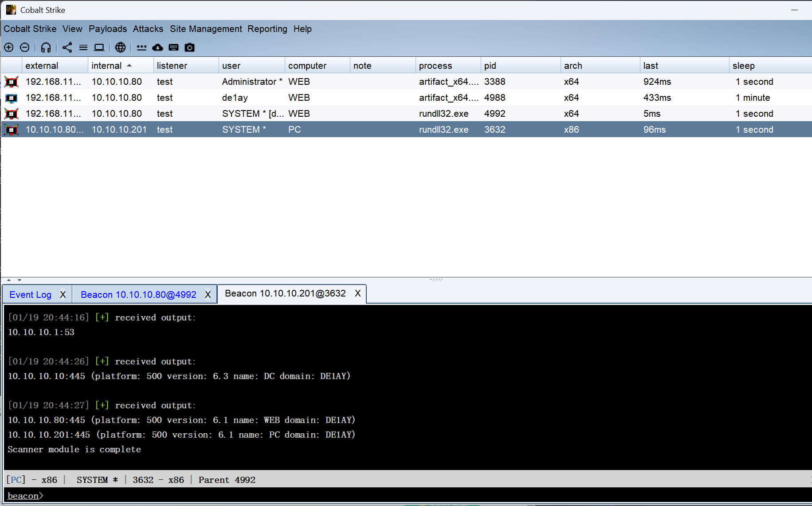Viewport: 812px width, 506px height.
Task: Sort sessions by the internal column header
Action: tap(106, 66)
